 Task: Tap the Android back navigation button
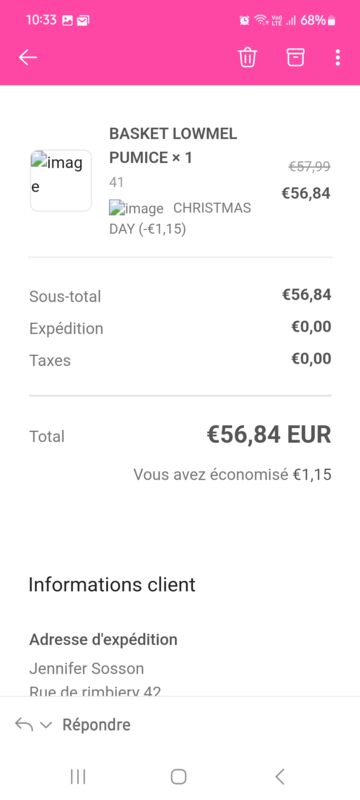coord(279,777)
